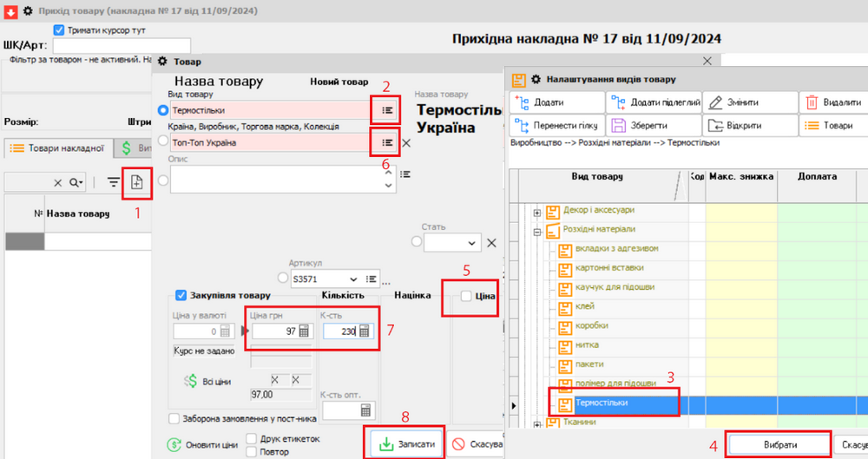Toggle the Тримати курсор тут checkbox
Image resolution: width=868 pixels, height=459 pixels.
coord(60,30)
